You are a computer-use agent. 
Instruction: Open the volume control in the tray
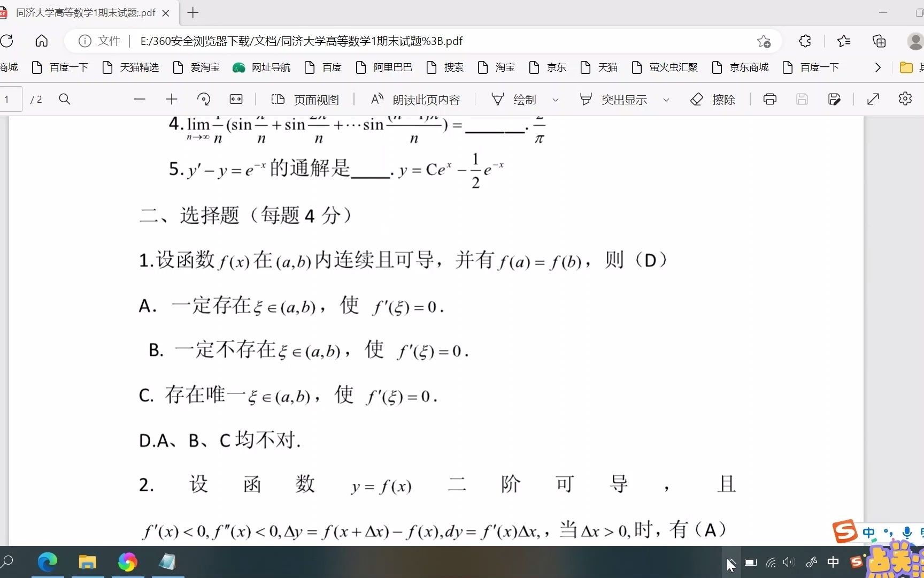pos(789,562)
